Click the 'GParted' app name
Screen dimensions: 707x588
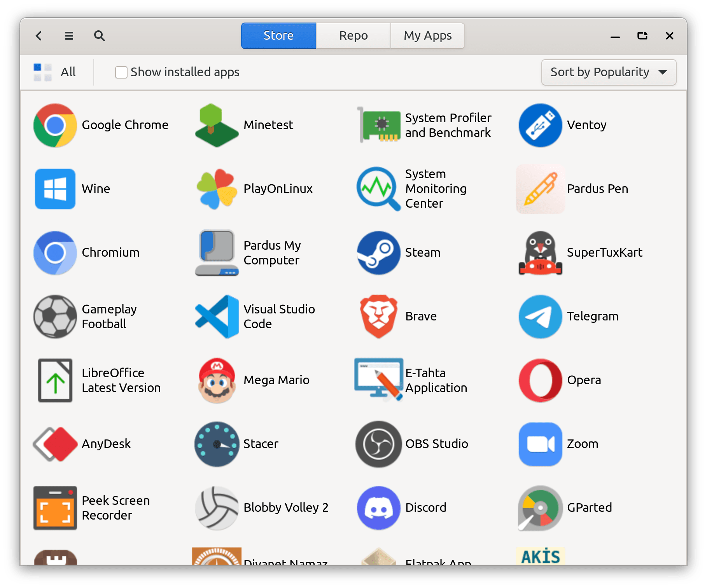(590, 508)
